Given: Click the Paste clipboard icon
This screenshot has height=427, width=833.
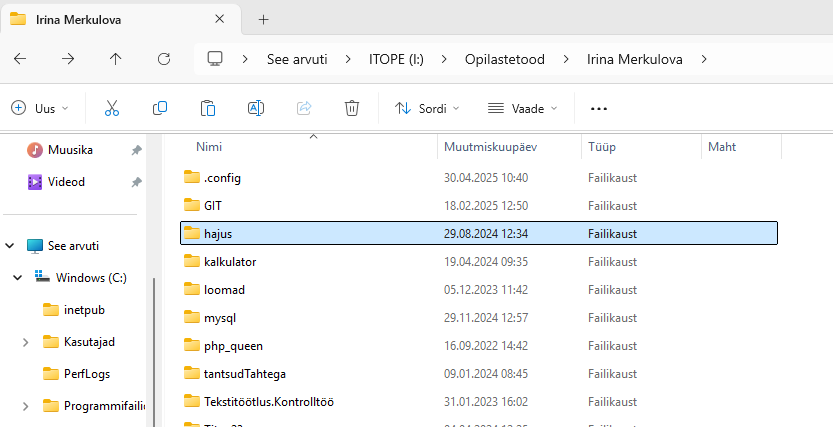Looking at the screenshot, I should 208,108.
